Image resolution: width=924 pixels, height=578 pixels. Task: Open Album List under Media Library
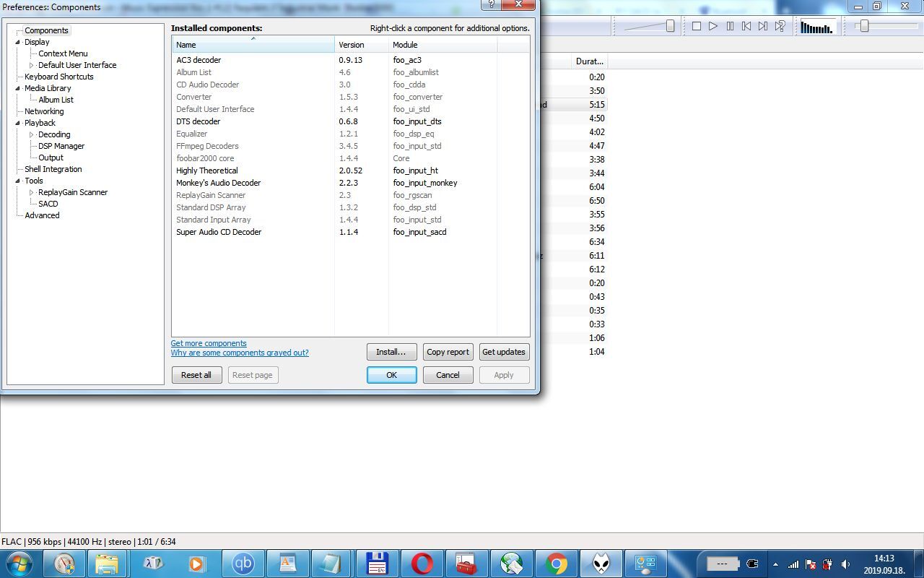[56, 100]
